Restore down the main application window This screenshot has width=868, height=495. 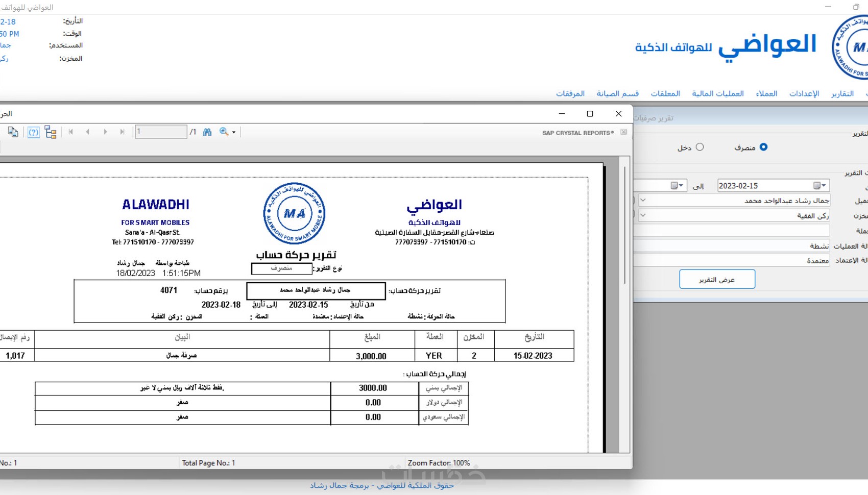point(856,7)
